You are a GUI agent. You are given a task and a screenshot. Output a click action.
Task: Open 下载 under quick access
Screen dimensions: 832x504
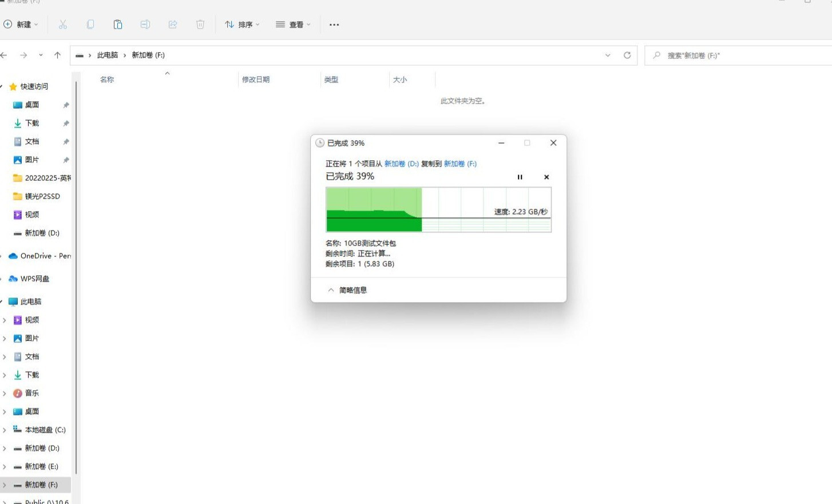click(x=32, y=123)
